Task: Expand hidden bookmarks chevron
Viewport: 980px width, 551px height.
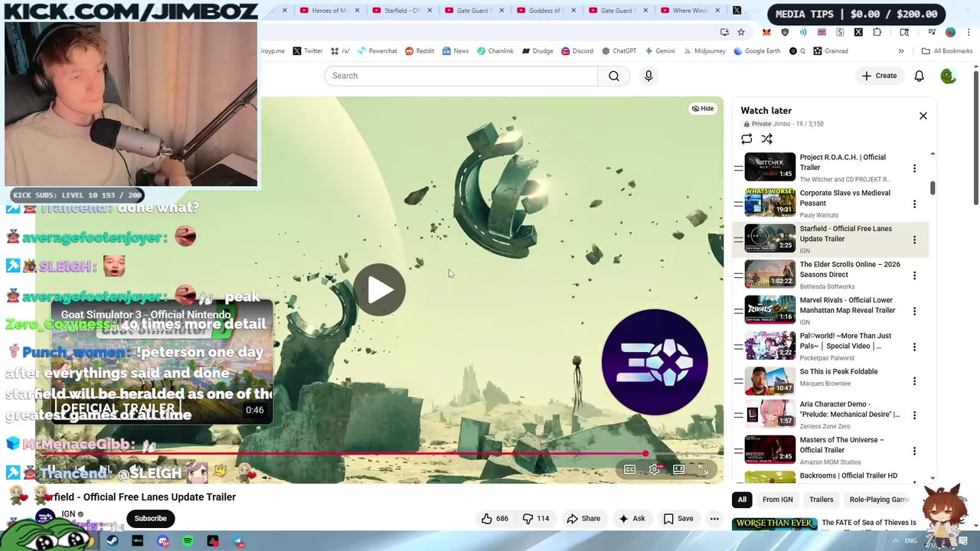Action: pos(901,51)
